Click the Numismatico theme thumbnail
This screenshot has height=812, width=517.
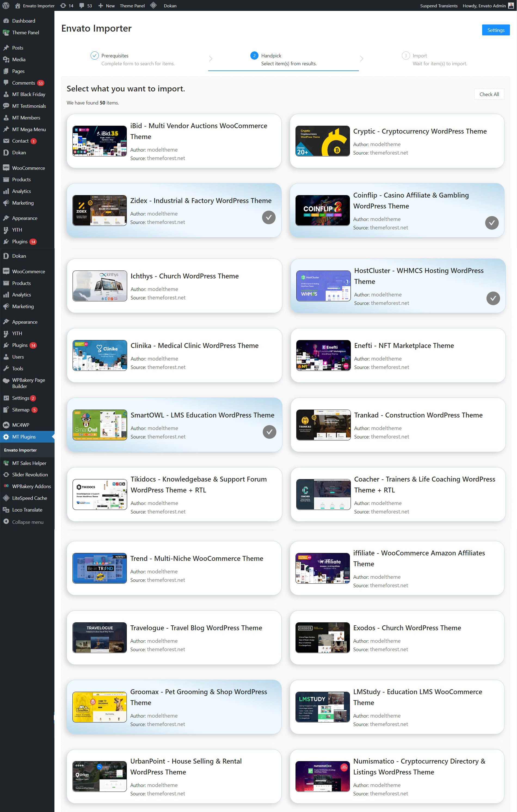[322, 777]
